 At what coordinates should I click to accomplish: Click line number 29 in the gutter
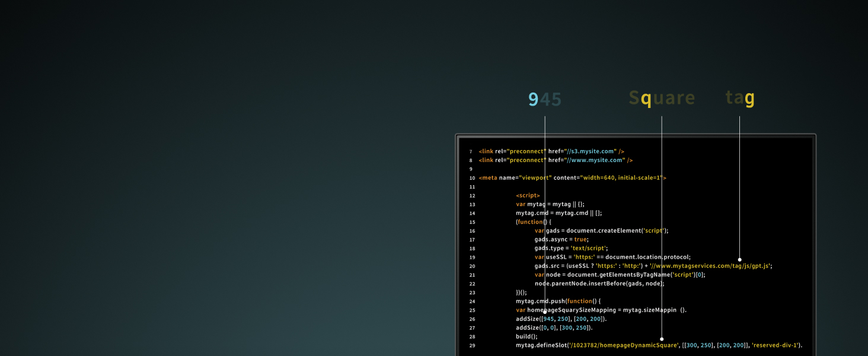click(x=472, y=345)
